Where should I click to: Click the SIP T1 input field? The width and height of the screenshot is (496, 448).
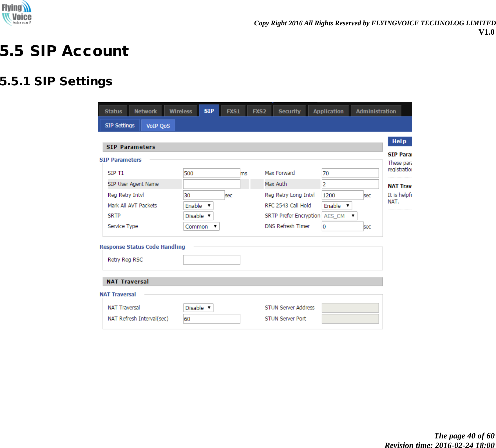[211, 173]
